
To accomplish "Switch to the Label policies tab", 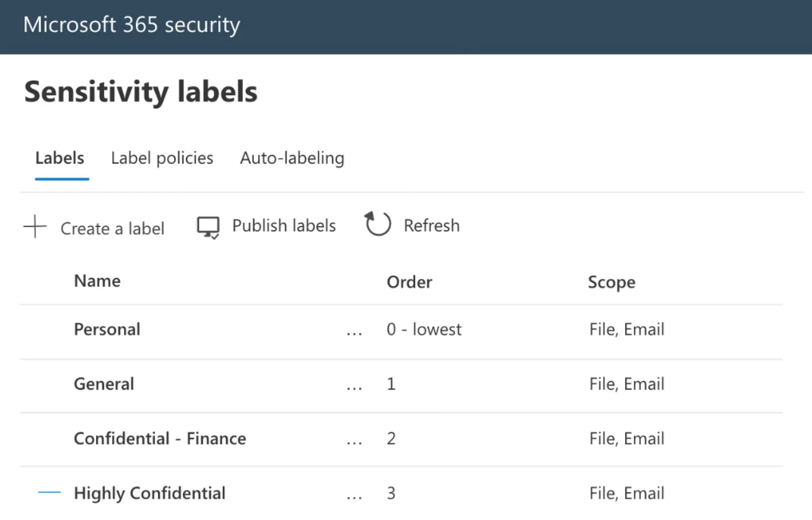I will tap(162, 158).
